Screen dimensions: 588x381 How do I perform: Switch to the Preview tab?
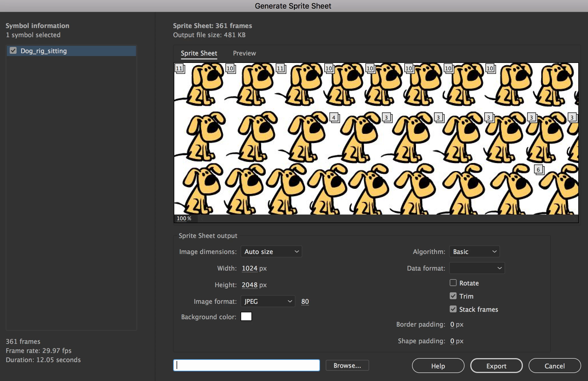tap(244, 53)
